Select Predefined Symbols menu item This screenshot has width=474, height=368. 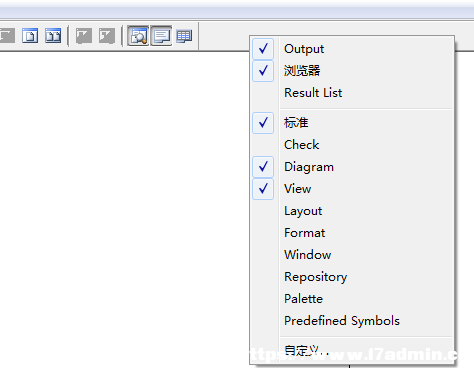click(352, 321)
